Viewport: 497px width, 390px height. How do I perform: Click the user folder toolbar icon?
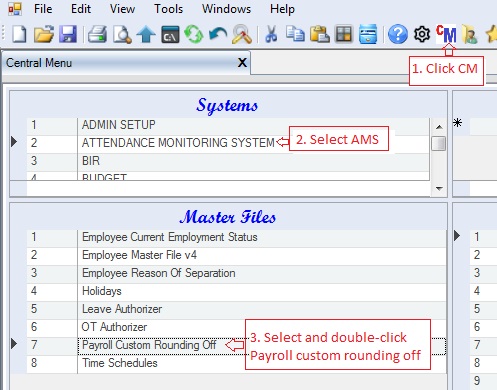(470, 34)
